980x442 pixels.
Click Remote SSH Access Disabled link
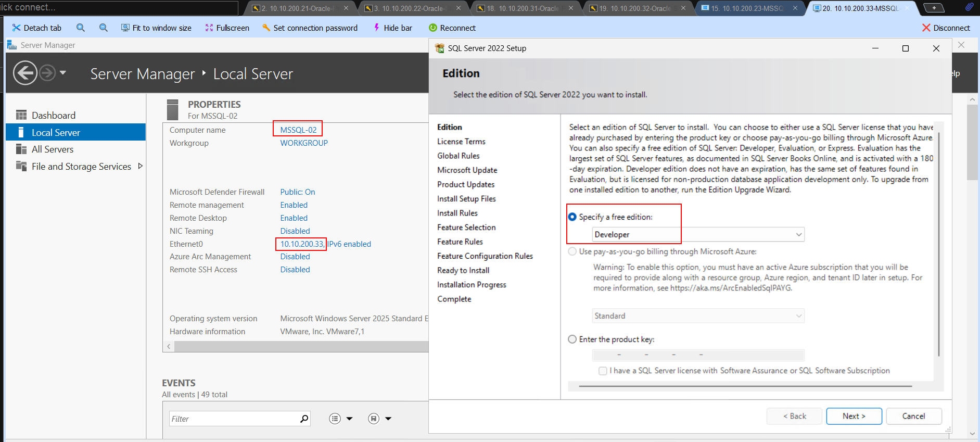pyautogui.click(x=295, y=270)
